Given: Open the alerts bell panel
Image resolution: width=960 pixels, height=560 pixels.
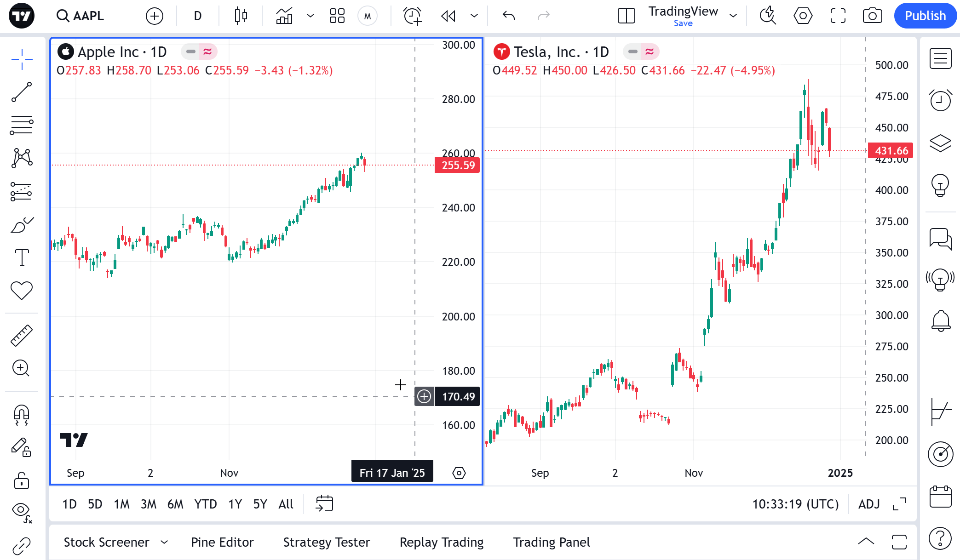Looking at the screenshot, I should [941, 320].
